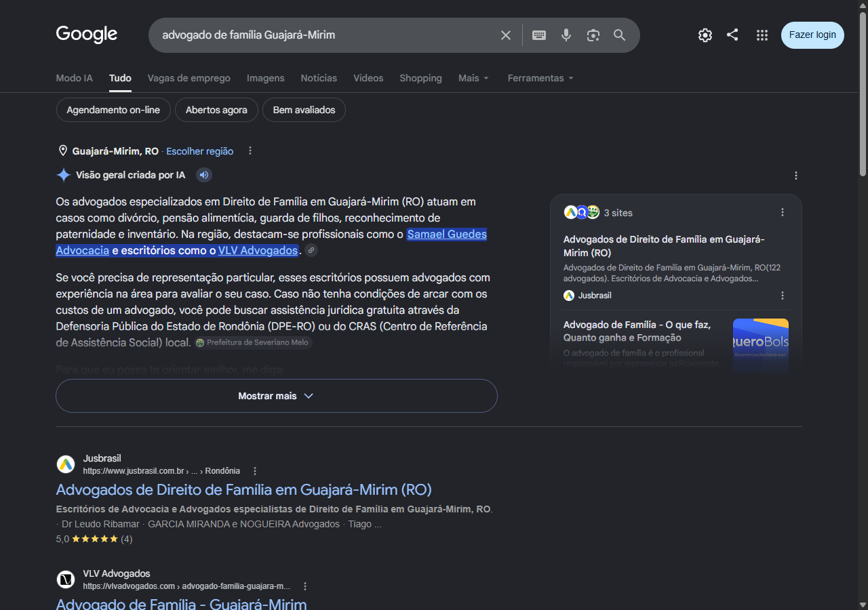Click inside the search text field
The height and width of the screenshot is (610, 868).
pyautogui.click(x=325, y=35)
